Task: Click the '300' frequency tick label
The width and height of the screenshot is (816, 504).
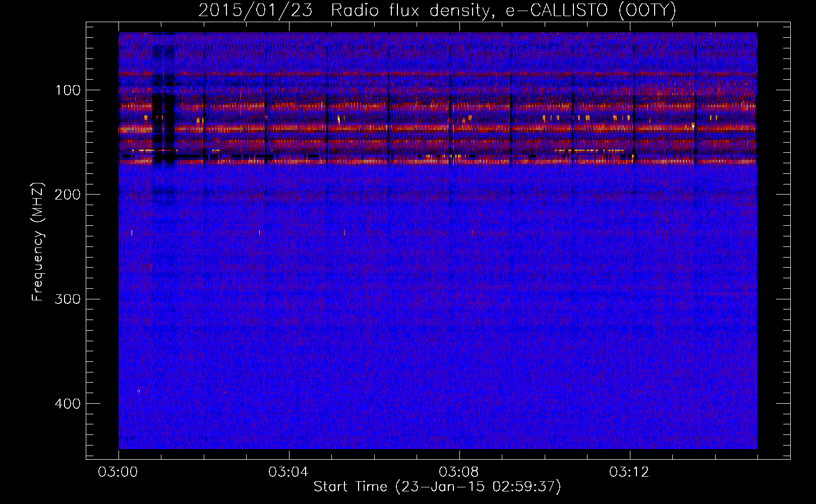Action: click(67, 299)
